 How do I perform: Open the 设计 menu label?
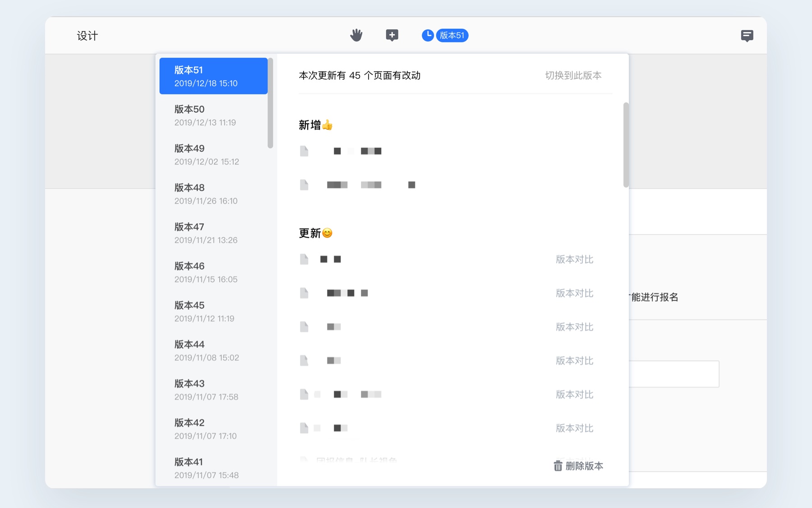tap(88, 36)
